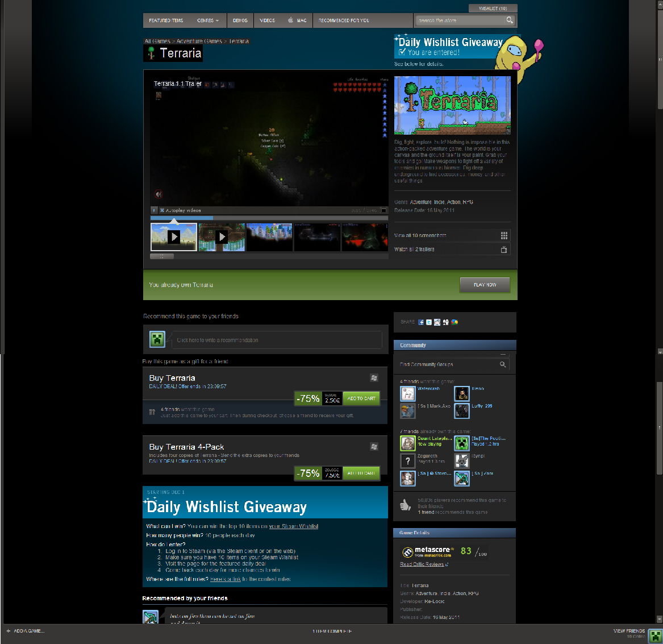Click your creeper avatar next to recommendation box
Screen dimensions: 663x644
click(157, 339)
